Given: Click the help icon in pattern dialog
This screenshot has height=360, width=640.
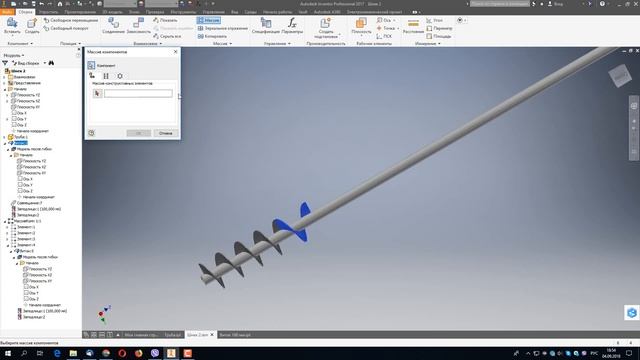Looking at the screenshot, I should coord(91,133).
